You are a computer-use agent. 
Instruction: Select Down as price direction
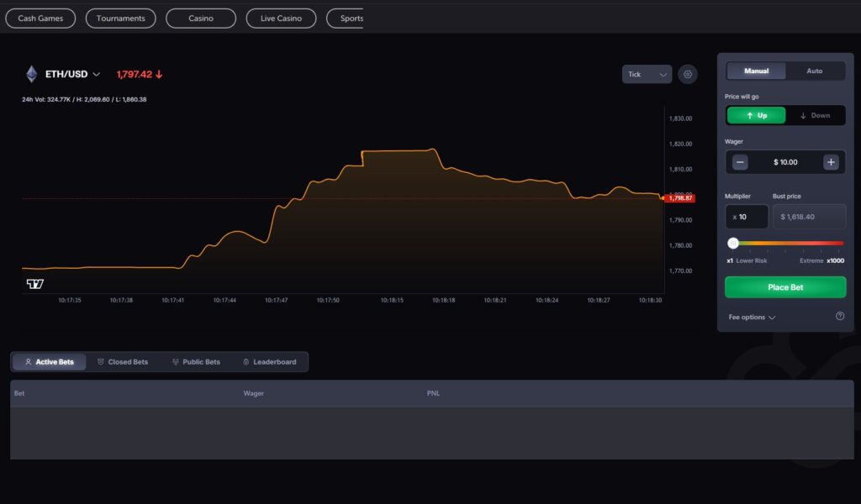[x=816, y=115]
